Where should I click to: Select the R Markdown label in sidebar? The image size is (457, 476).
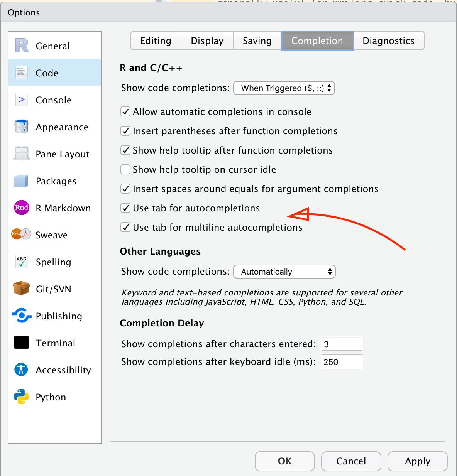pyautogui.click(x=63, y=208)
